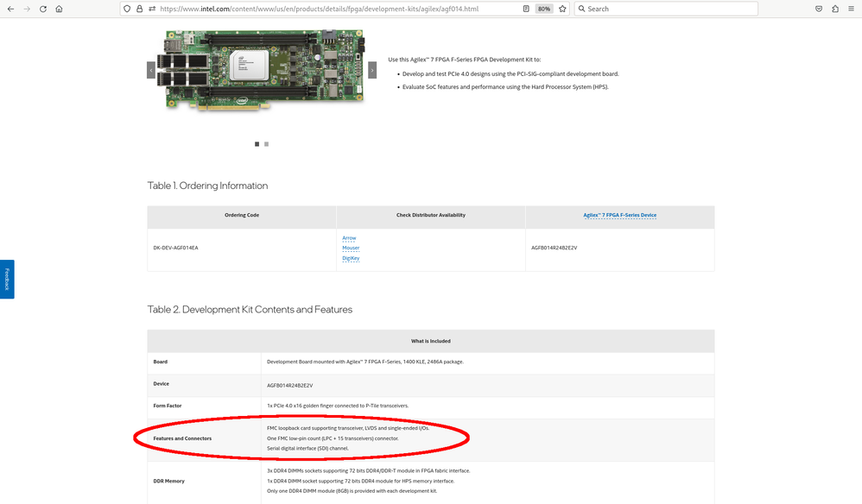Advance carousel to next board image
862x504 pixels.
click(x=372, y=70)
